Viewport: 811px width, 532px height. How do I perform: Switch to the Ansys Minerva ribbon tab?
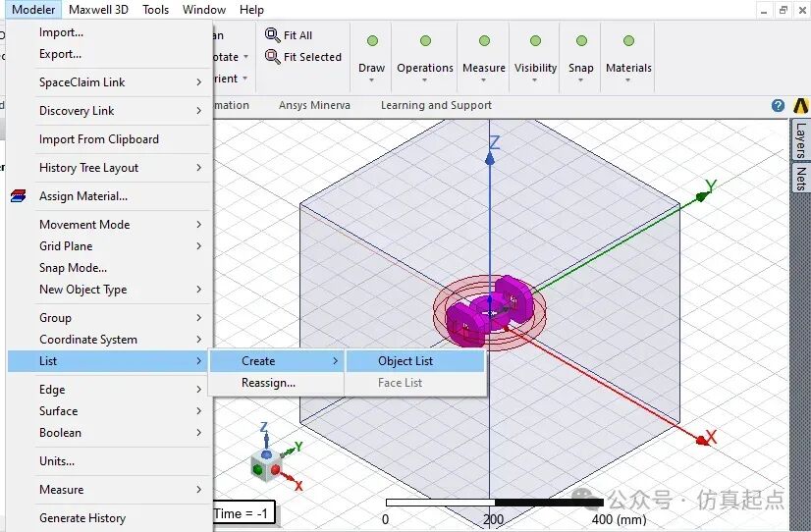point(314,105)
